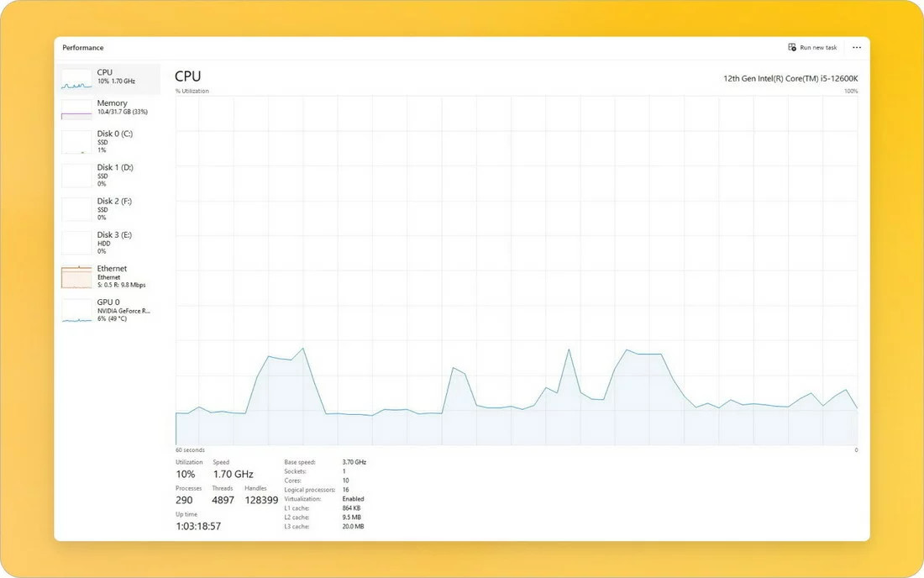This screenshot has height=578, width=924.
Task: Click the 60 seconds axis label
Action: coord(190,450)
